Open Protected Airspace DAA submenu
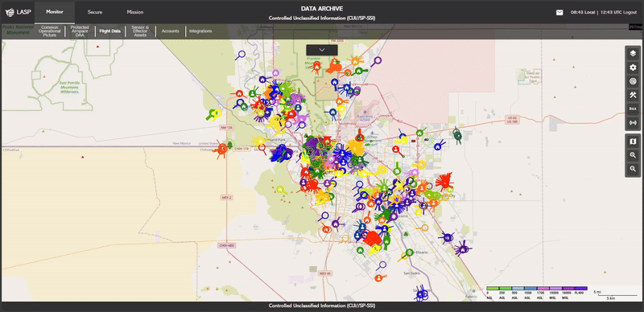644x312 pixels. pos(80,31)
